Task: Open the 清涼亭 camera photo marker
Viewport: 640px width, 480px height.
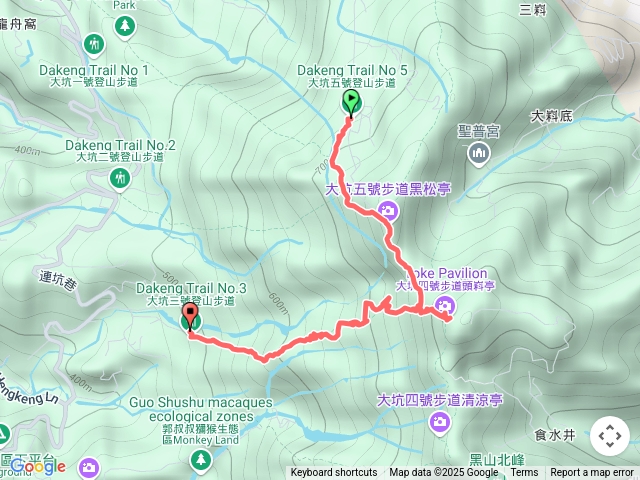Action: pyautogui.click(x=440, y=422)
